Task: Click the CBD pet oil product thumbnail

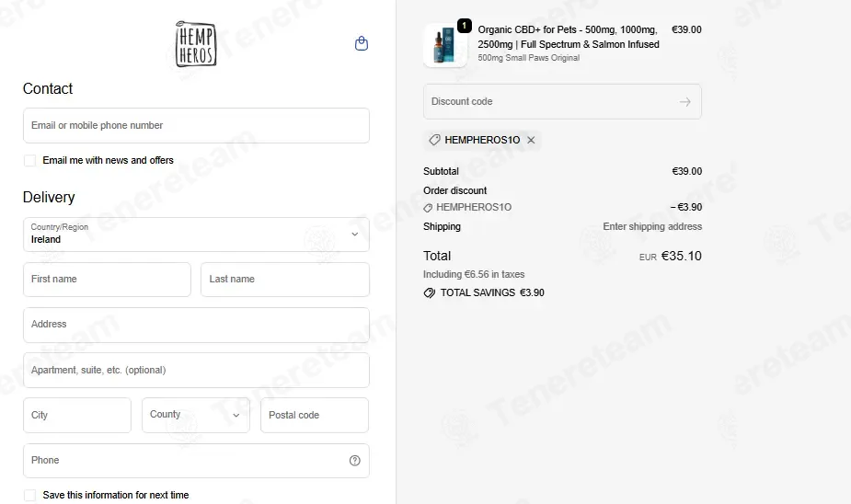Action: click(445, 46)
